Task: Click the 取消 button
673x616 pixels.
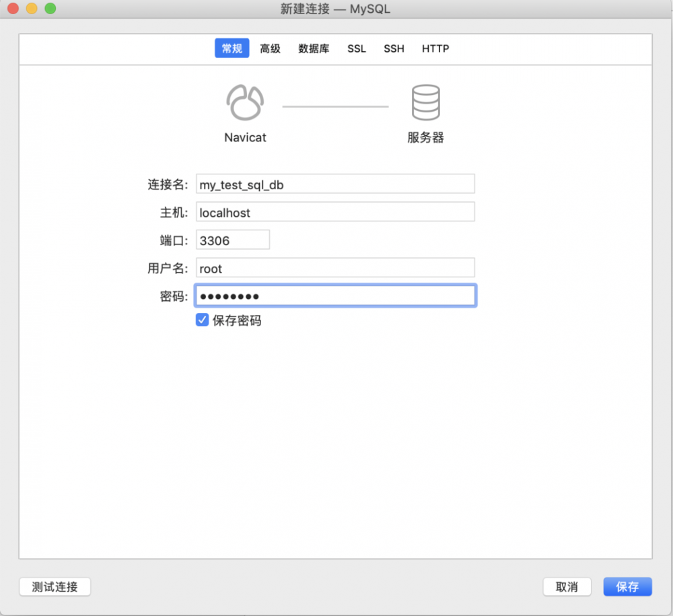Action: (x=567, y=586)
